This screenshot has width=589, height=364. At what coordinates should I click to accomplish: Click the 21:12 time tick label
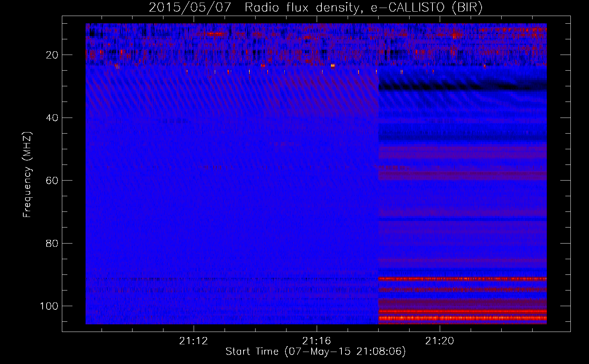click(x=194, y=341)
